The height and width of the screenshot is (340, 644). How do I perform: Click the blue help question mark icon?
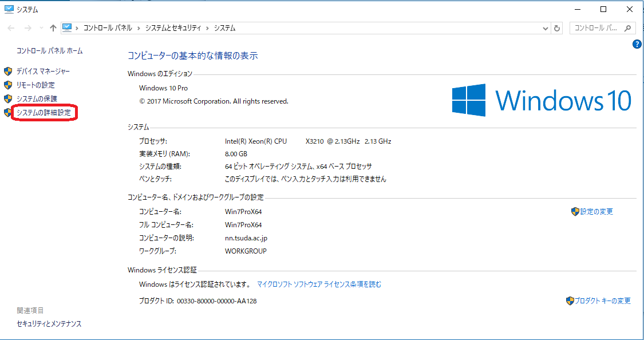coord(637,44)
